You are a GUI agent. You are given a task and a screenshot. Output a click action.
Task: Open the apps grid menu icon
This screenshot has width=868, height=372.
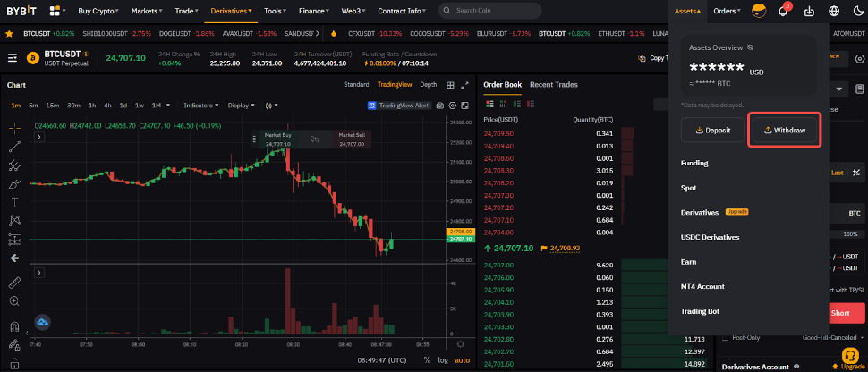[x=55, y=11]
